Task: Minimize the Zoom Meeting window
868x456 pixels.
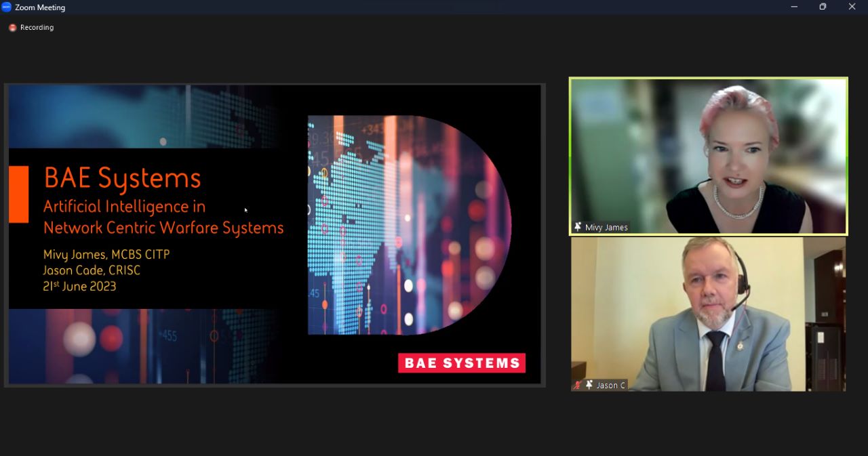Action: [794, 7]
